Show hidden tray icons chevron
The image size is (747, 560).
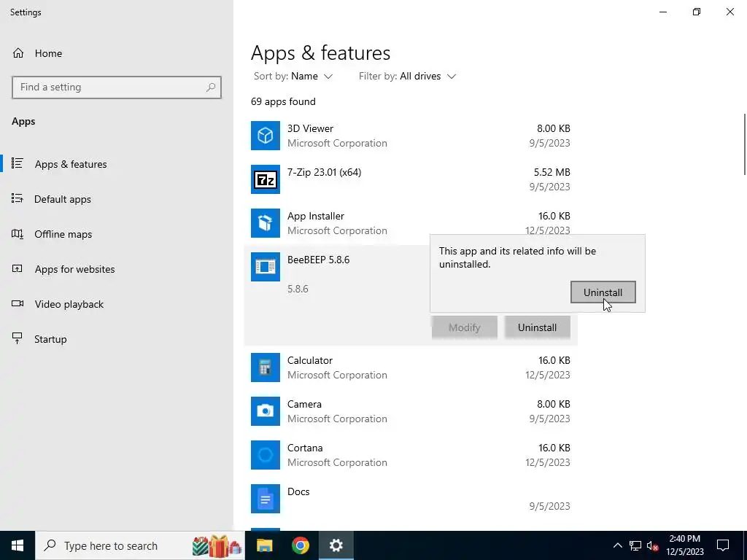[x=617, y=545]
